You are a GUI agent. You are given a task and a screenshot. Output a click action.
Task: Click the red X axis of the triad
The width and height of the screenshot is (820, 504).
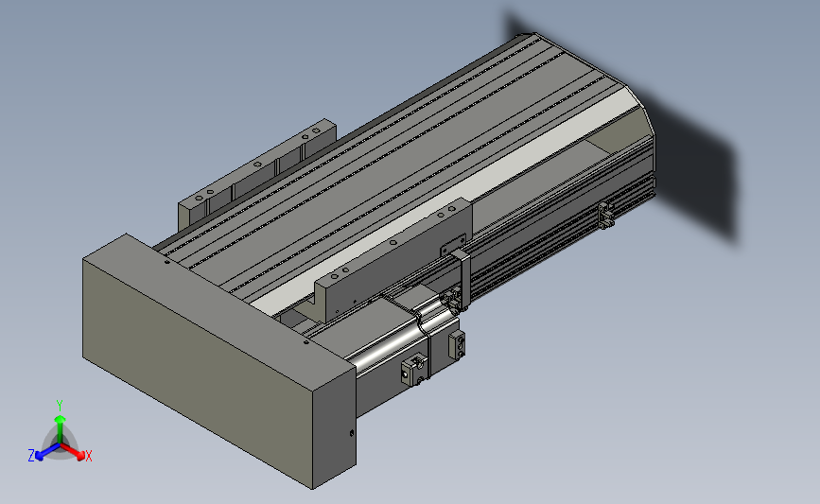pyautogui.click(x=75, y=452)
